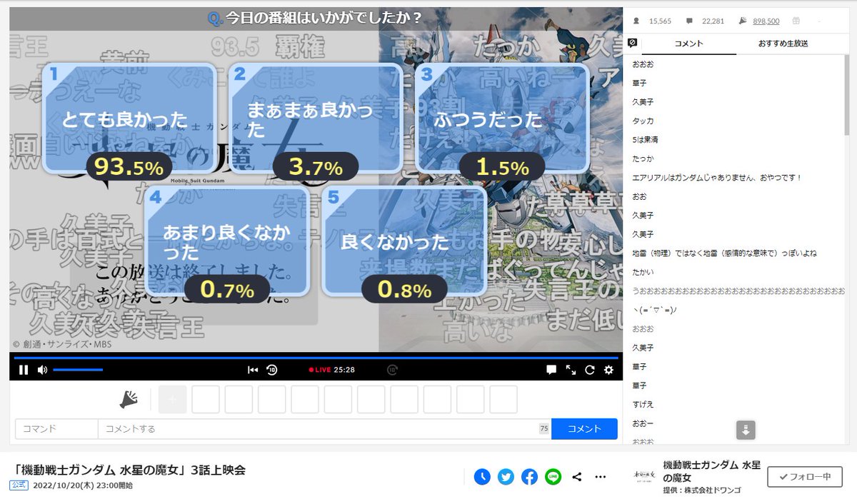Jump to latest comments arrow button

pyautogui.click(x=746, y=430)
